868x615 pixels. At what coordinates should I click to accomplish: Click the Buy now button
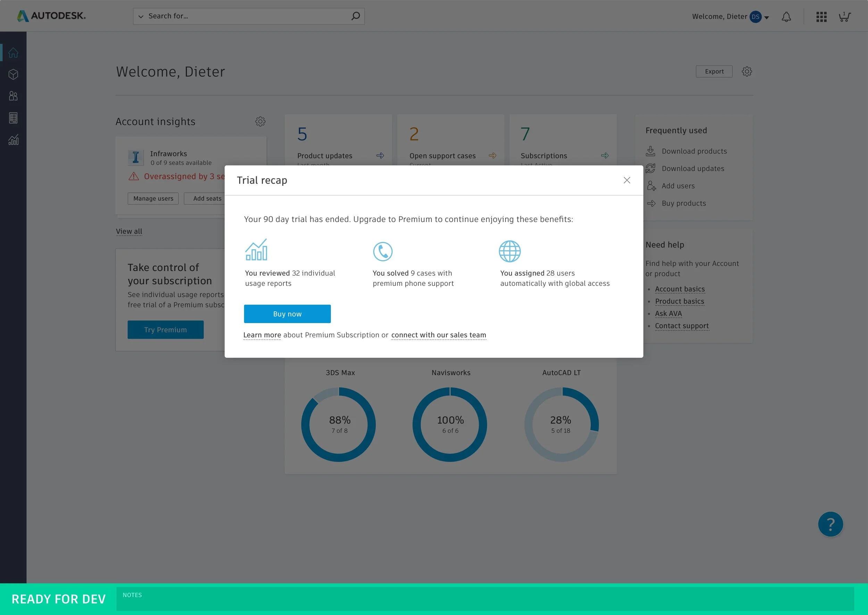click(287, 314)
